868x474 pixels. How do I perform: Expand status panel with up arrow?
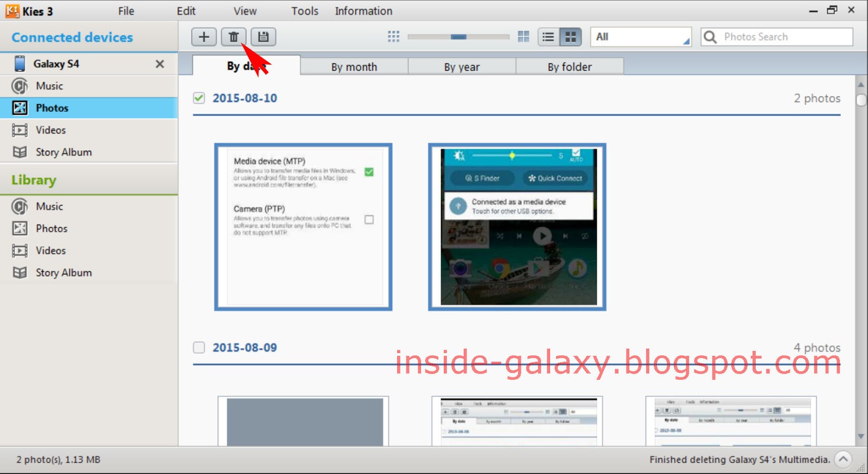coord(843,459)
